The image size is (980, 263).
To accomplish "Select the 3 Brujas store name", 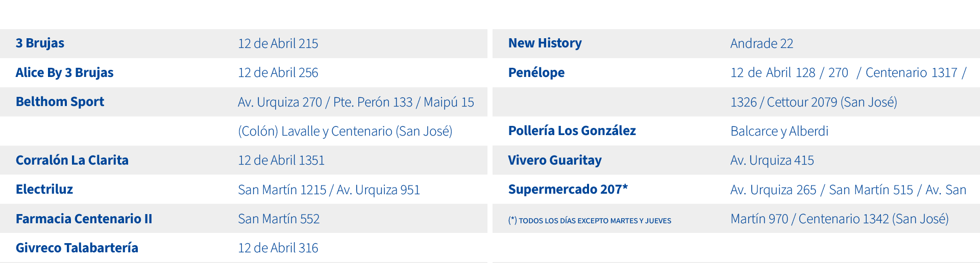I will [40, 43].
